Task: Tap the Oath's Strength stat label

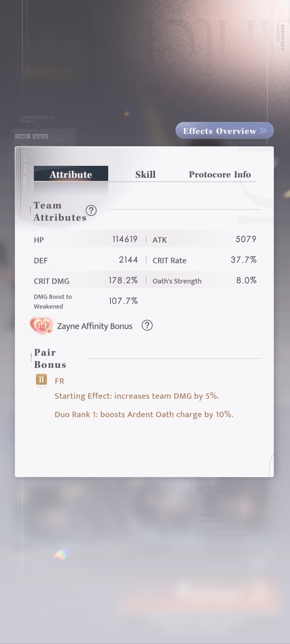Action: click(177, 281)
